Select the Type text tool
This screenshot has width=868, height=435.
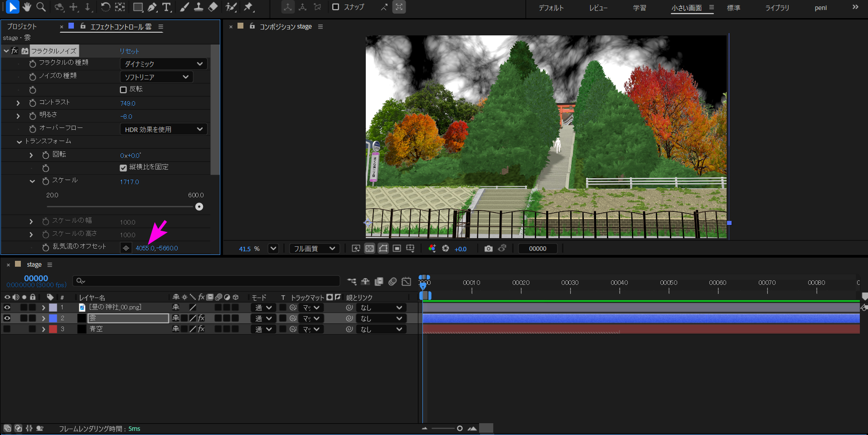coord(166,7)
